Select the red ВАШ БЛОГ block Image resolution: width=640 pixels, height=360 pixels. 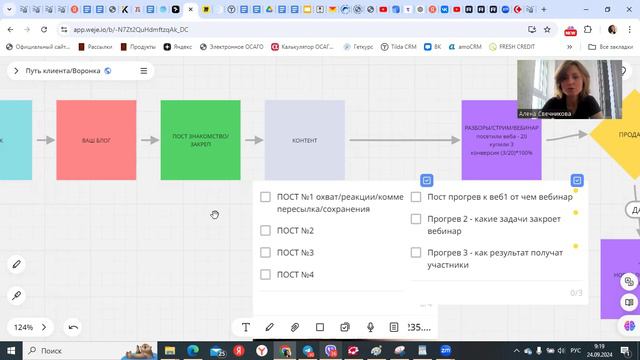pos(96,140)
